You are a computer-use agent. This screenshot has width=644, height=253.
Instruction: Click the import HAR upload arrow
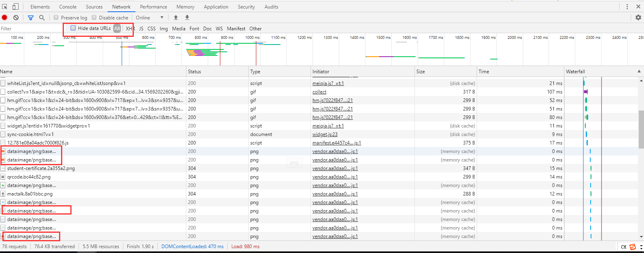176,17
